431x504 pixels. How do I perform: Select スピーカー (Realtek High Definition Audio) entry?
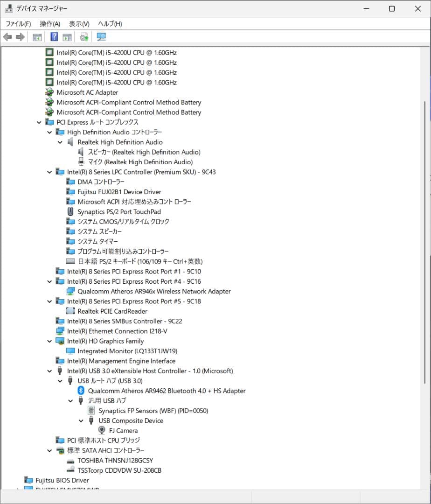coord(144,152)
